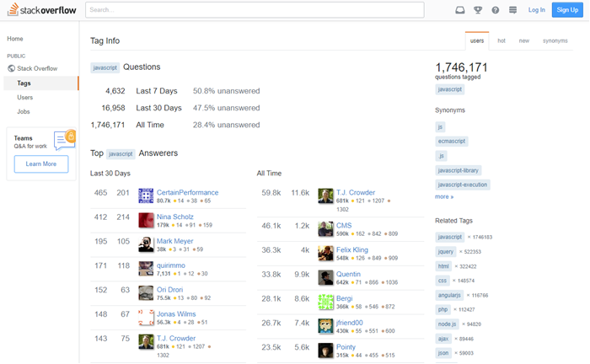Open Bergi's avatar
The width and height of the screenshot is (590, 364).
(325, 302)
